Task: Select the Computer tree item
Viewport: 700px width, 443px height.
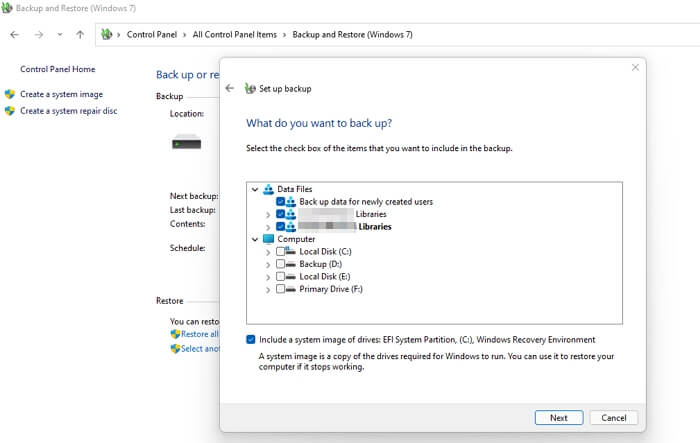Action: point(296,239)
